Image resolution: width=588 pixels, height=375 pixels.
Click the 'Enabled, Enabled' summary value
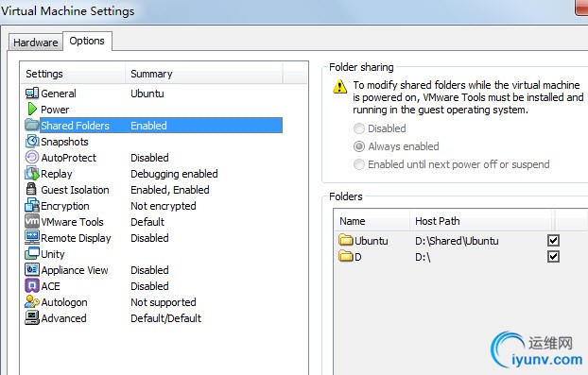coord(170,190)
